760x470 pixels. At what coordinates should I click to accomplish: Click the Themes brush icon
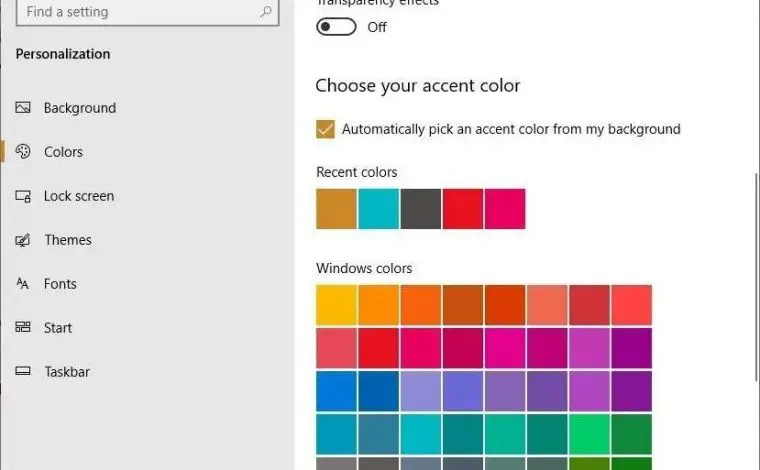23,240
